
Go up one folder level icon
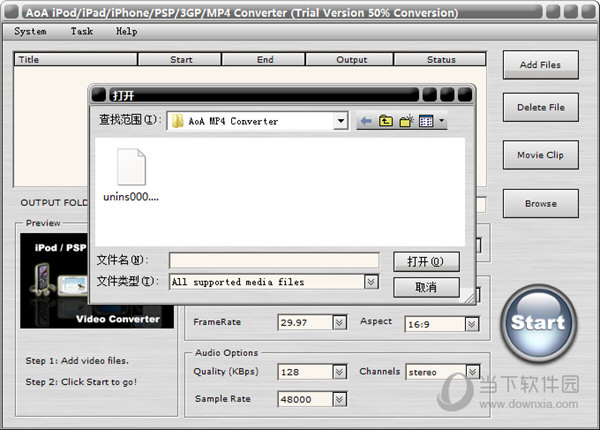click(386, 121)
